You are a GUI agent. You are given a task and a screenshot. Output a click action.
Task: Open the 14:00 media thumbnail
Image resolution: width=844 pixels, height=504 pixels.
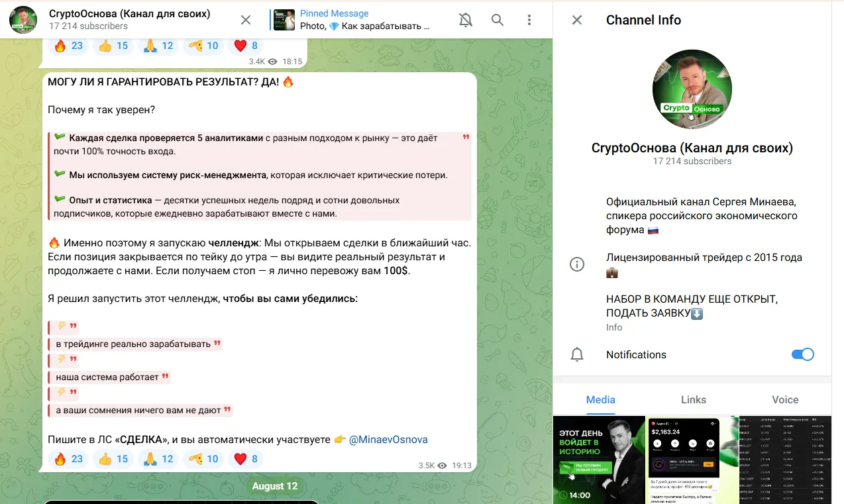599,460
